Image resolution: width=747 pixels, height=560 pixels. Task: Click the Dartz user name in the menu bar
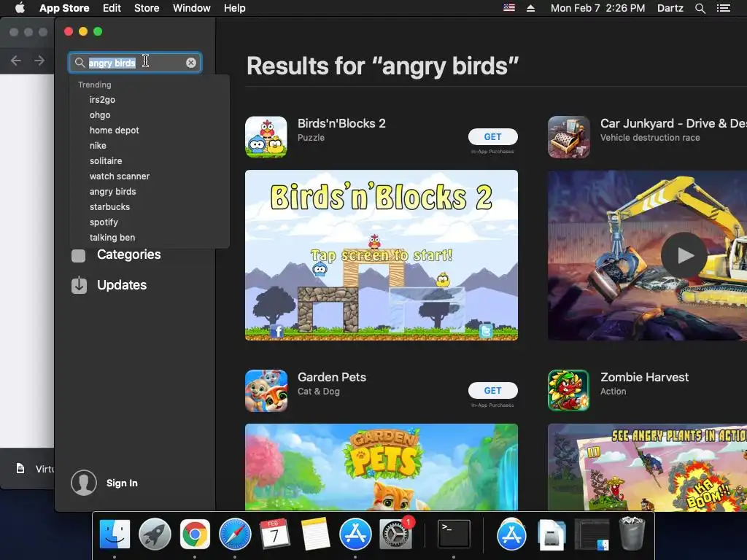pyautogui.click(x=670, y=8)
